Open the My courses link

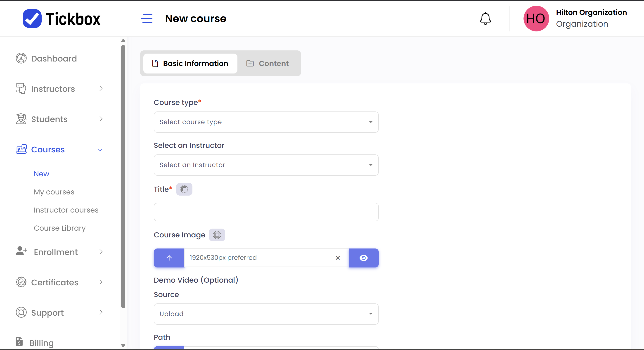pos(54,192)
